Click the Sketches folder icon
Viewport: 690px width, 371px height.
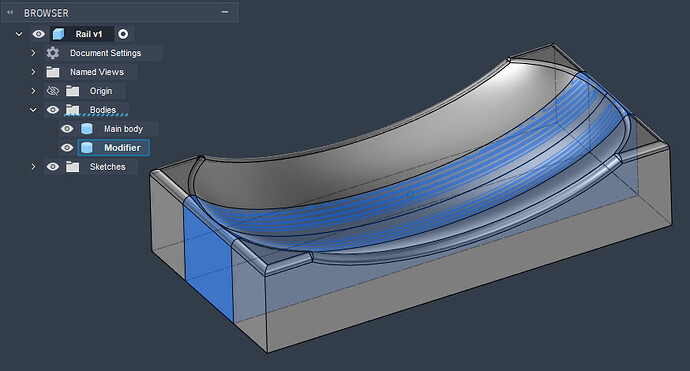coord(72,166)
